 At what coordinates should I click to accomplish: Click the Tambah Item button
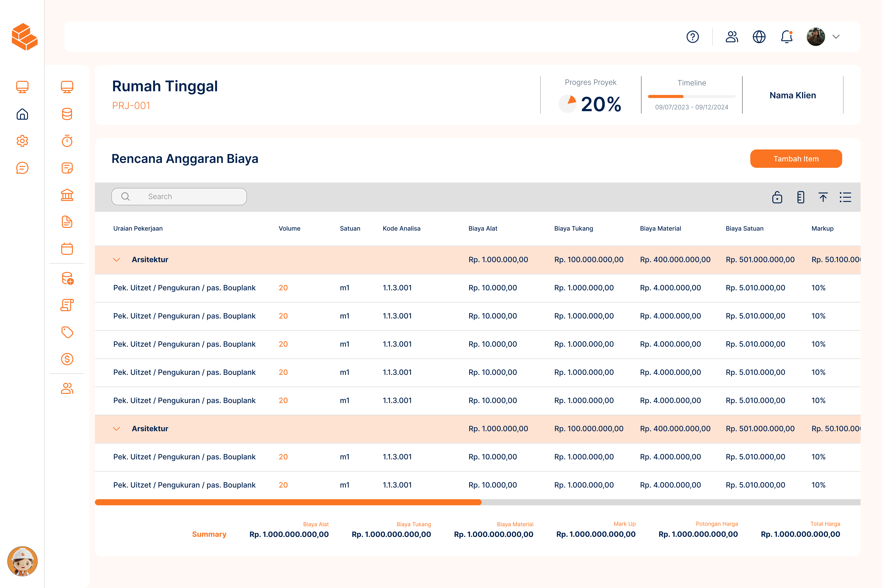click(796, 159)
